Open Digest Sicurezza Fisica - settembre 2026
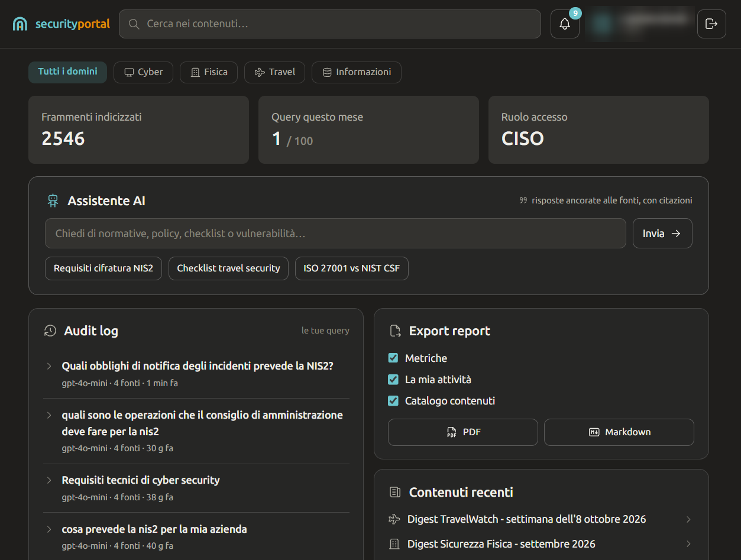741x560 pixels. click(501, 544)
